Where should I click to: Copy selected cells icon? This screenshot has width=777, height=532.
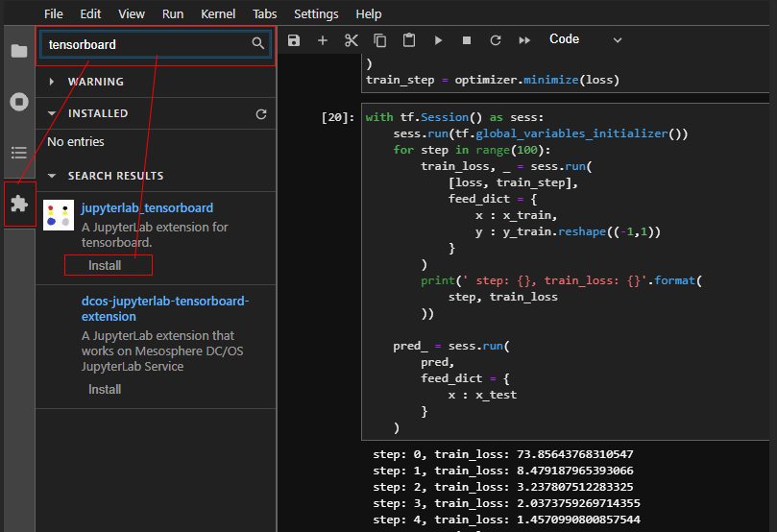click(x=380, y=40)
